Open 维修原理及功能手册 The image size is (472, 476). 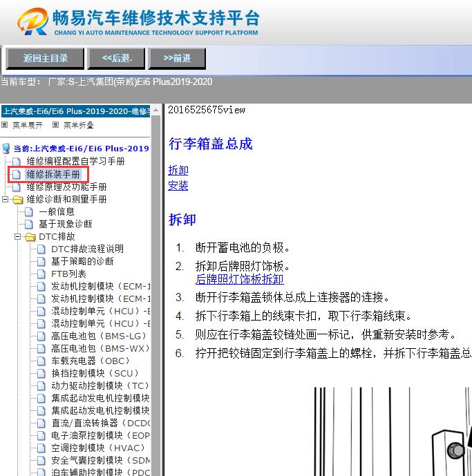pos(66,187)
